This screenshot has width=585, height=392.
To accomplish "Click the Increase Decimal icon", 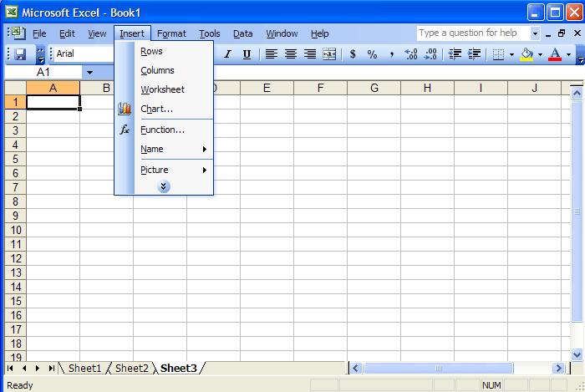I will pos(410,54).
